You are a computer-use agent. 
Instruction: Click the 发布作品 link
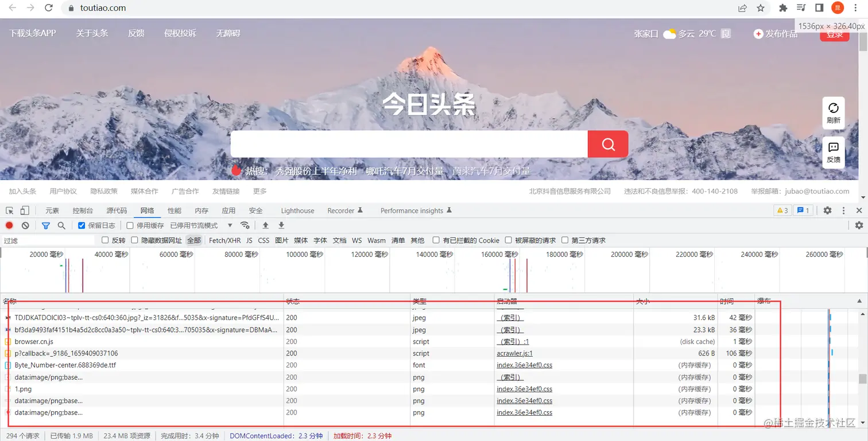tap(776, 34)
